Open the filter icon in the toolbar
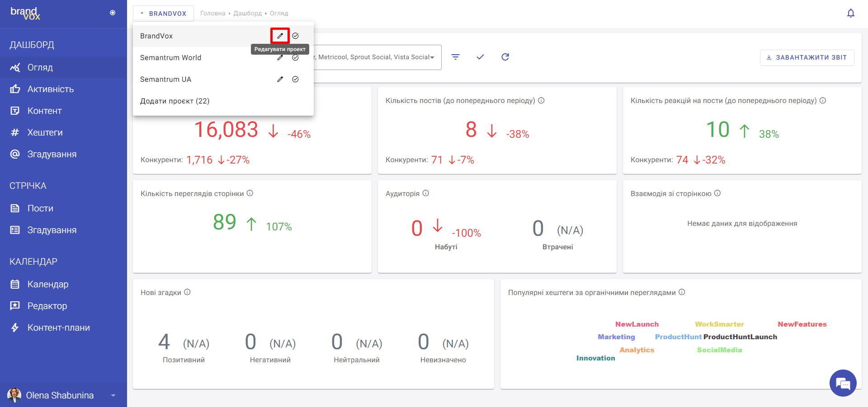Image resolution: width=868 pixels, height=407 pixels. (456, 57)
